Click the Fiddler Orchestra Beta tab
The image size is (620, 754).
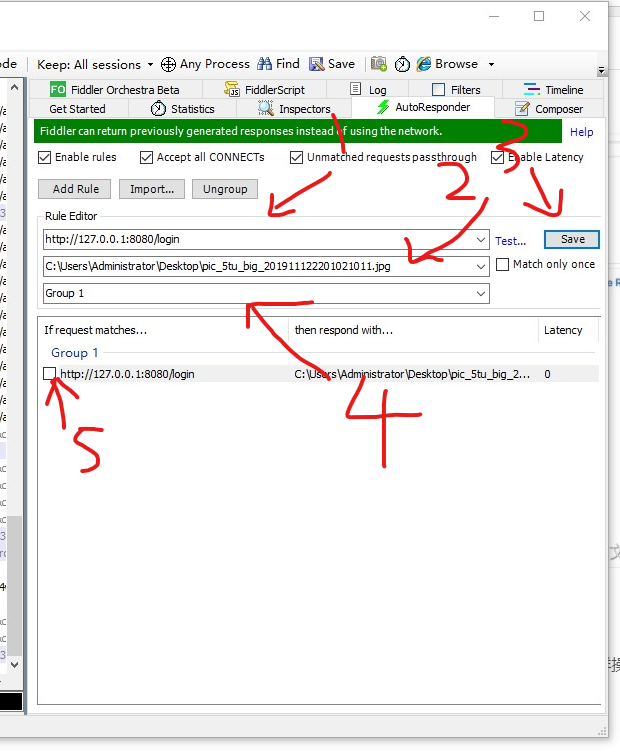[116, 89]
